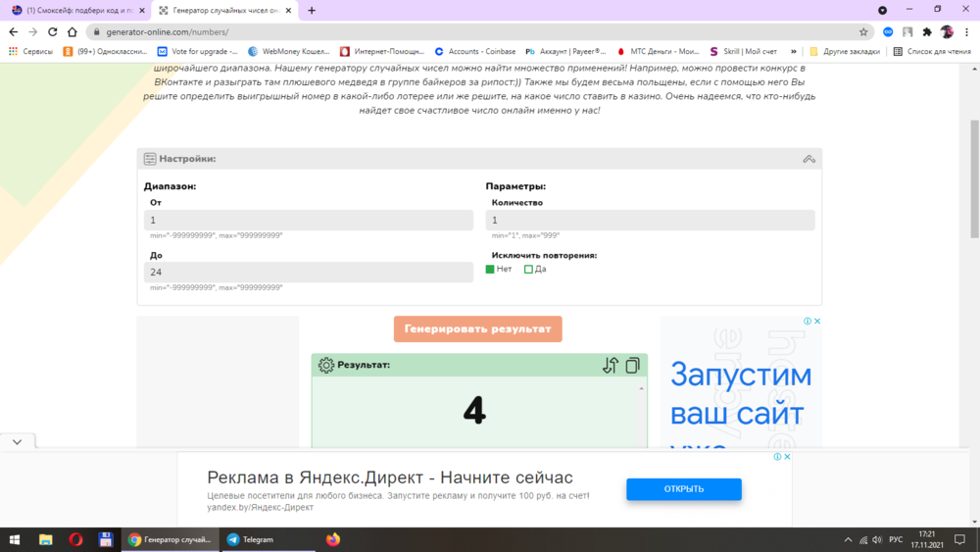Open the Accounts - Coinbase bookmark
Image resolution: width=980 pixels, height=552 pixels.
pos(475,51)
